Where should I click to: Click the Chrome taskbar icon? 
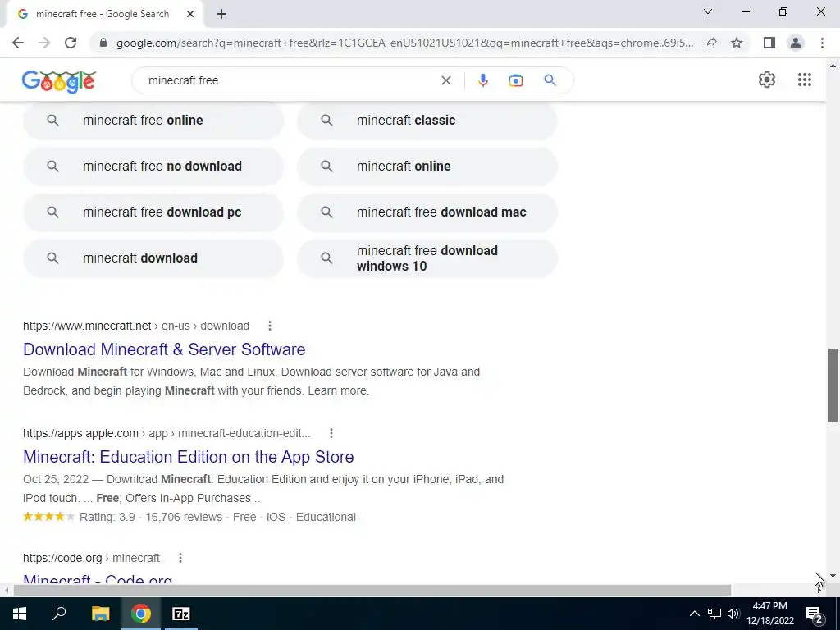141,614
